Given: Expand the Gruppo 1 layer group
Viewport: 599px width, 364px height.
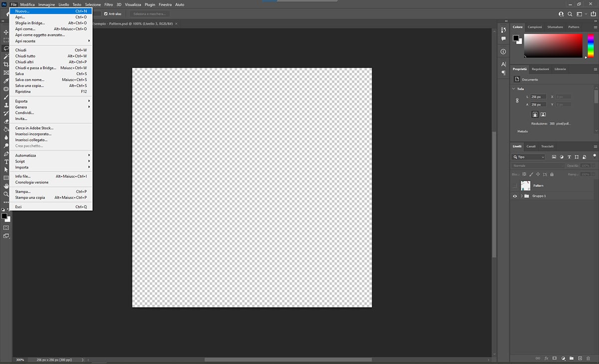Looking at the screenshot, I should tap(522, 196).
